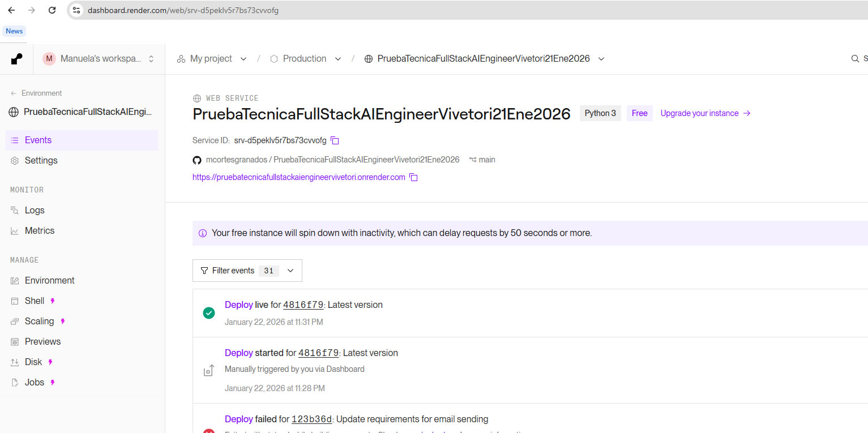The image size is (868, 433).
Task: Click the Render logo icon
Action: pos(17,59)
